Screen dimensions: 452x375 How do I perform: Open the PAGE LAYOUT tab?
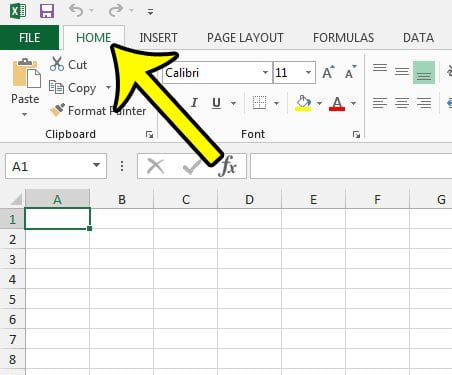245,37
